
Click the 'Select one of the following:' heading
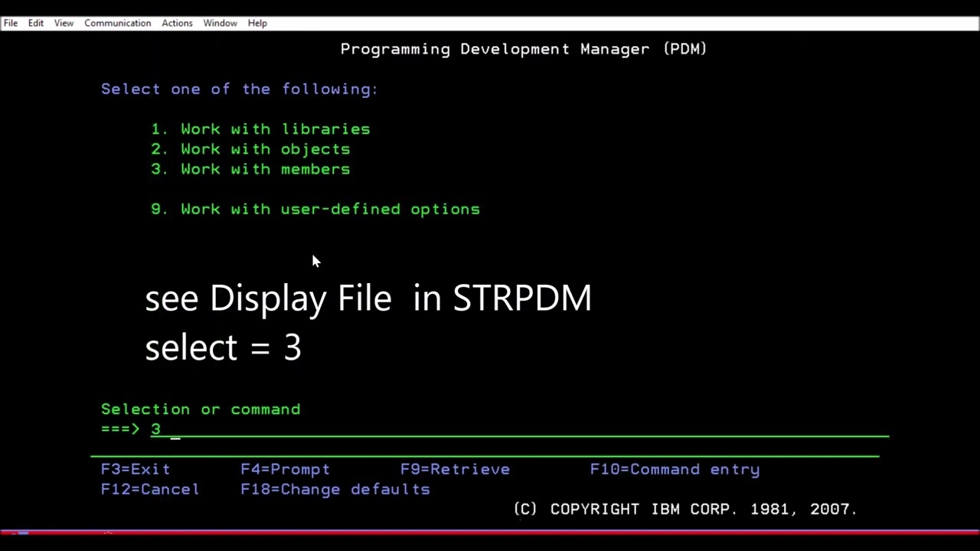[240, 90]
